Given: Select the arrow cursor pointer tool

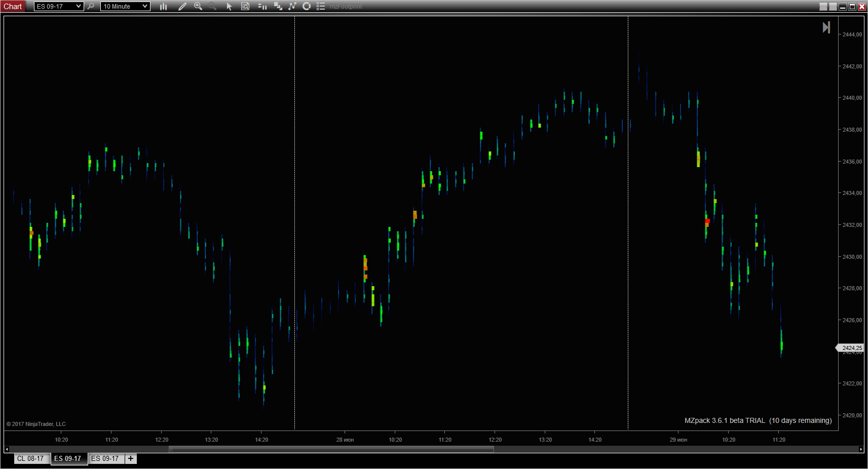Looking at the screenshot, I should [229, 7].
